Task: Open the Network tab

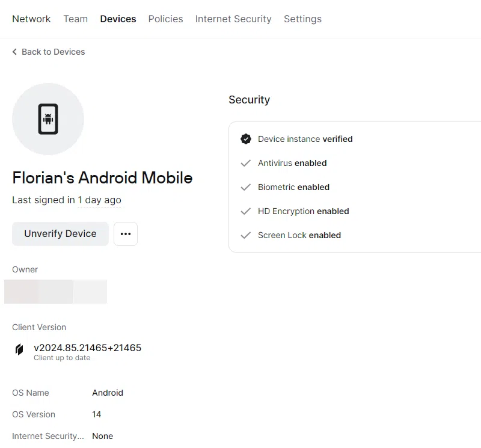Action: [x=31, y=19]
